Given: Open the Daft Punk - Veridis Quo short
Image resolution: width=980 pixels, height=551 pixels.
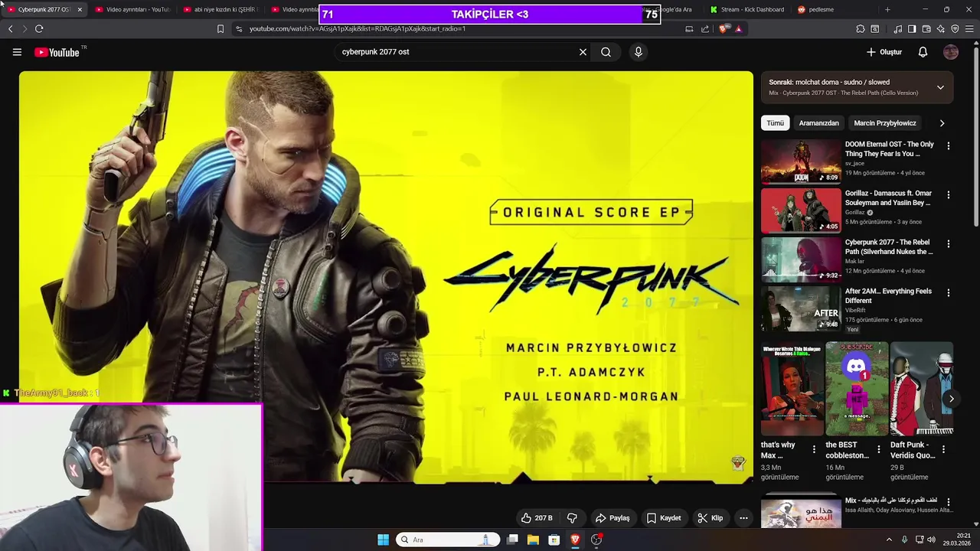Looking at the screenshot, I should click(x=922, y=389).
